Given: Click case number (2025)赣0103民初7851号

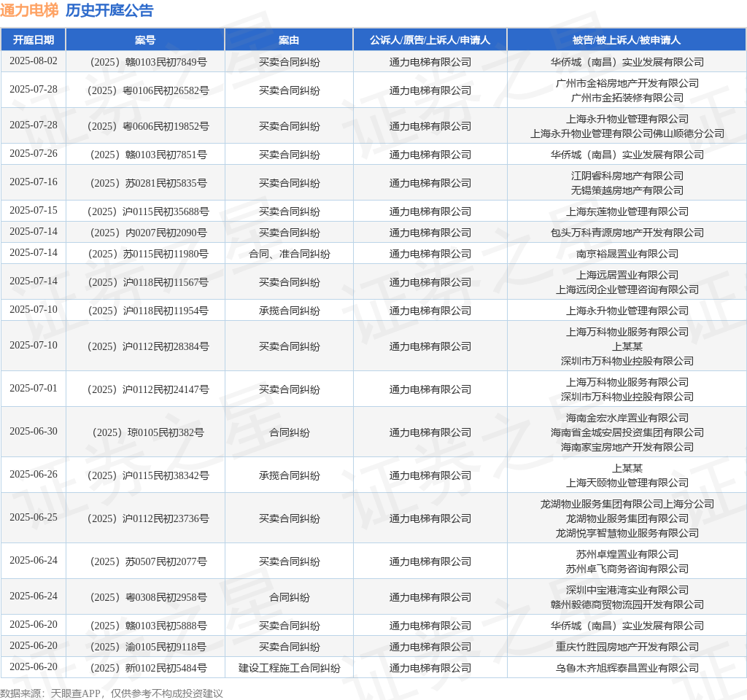Looking at the screenshot, I should (x=148, y=155).
